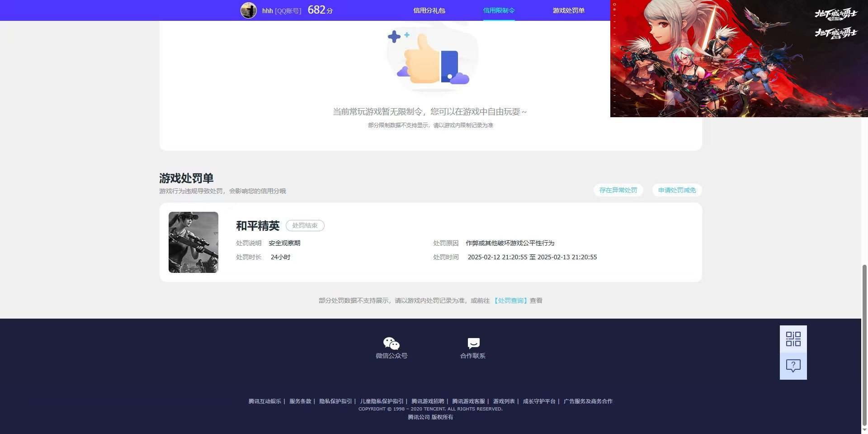
Task: Click the page vertical scrollbar thumb
Action: point(865,345)
